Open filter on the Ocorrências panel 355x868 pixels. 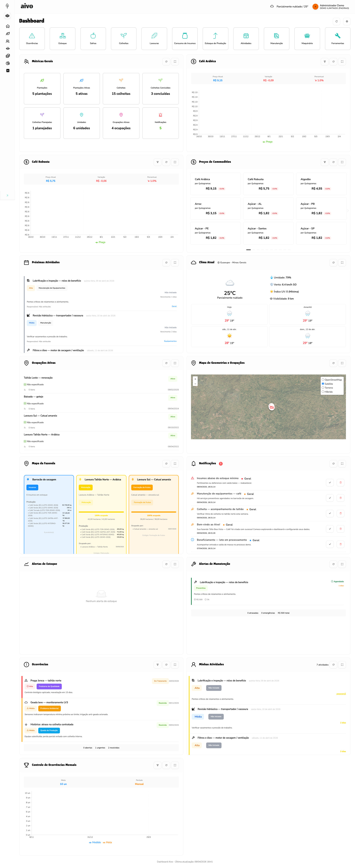pos(158,665)
